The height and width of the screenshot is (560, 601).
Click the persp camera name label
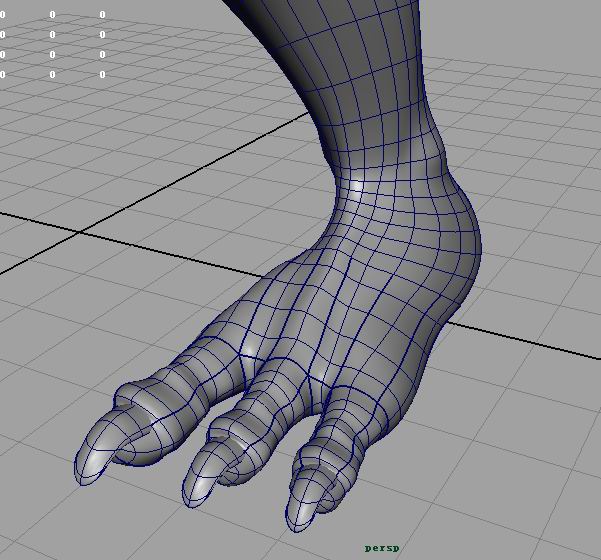pyautogui.click(x=382, y=549)
